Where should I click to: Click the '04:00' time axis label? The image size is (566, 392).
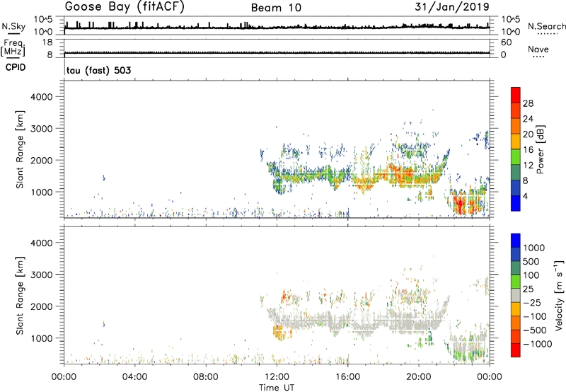click(x=134, y=377)
